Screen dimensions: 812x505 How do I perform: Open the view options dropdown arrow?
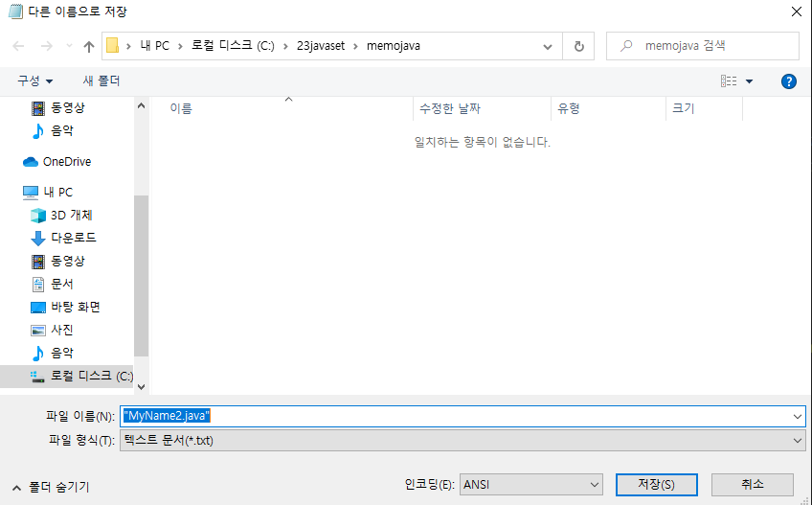click(x=749, y=81)
